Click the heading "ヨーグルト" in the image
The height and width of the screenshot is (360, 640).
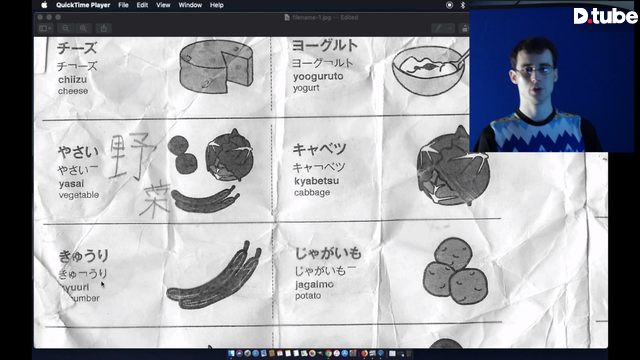click(x=324, y=45)
